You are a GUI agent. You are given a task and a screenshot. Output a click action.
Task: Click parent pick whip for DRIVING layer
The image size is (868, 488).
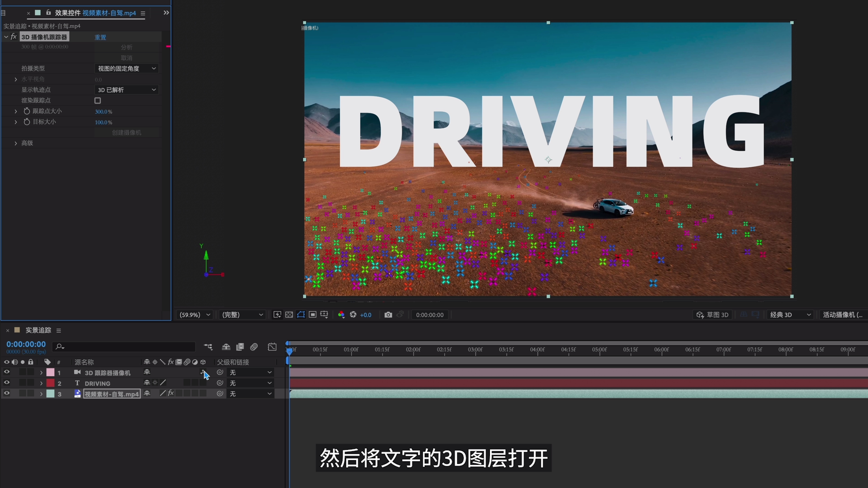(220, 383)
